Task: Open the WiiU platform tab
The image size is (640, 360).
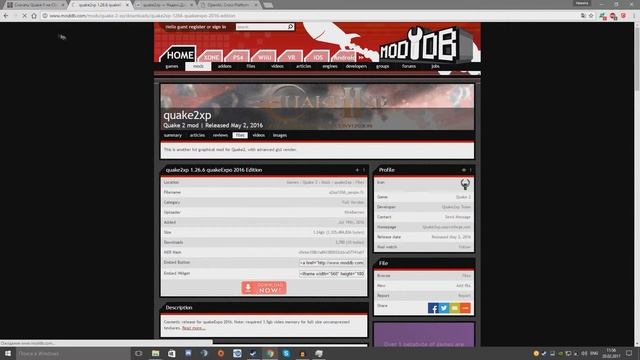Action: (264, 57)
